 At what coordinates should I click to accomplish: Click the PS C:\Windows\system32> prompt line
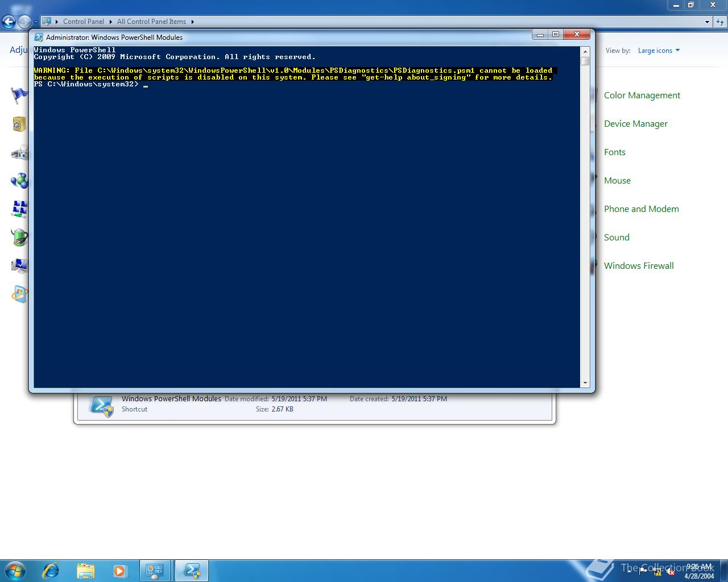click(86, 84)
